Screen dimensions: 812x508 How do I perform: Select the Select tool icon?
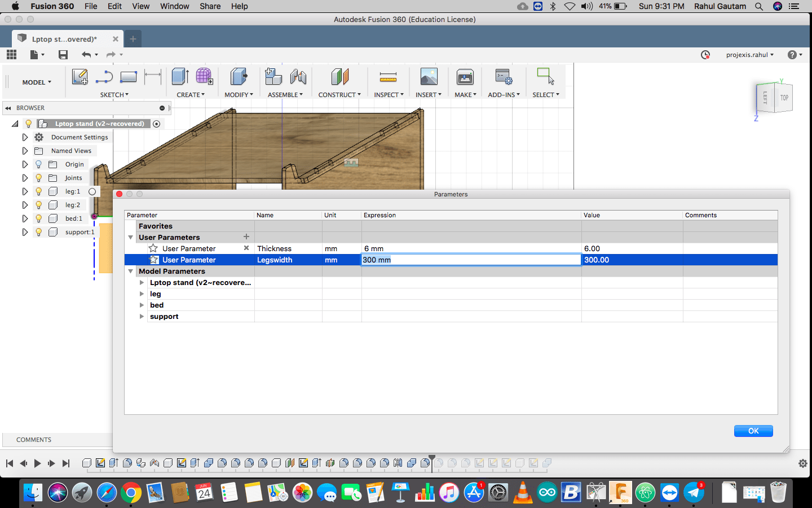pyautogui.click(x=546, y=76)
